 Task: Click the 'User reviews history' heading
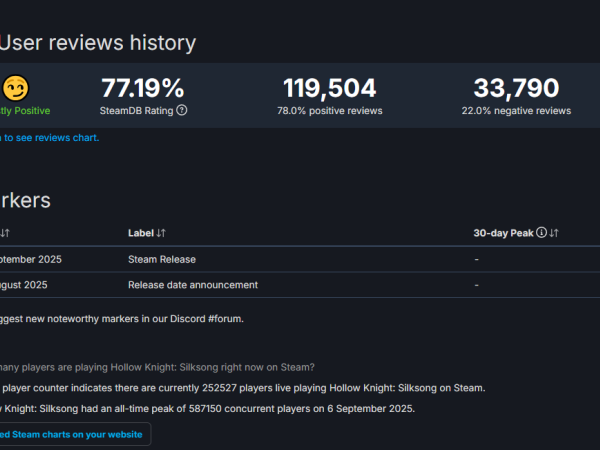(x=98, y=42)
